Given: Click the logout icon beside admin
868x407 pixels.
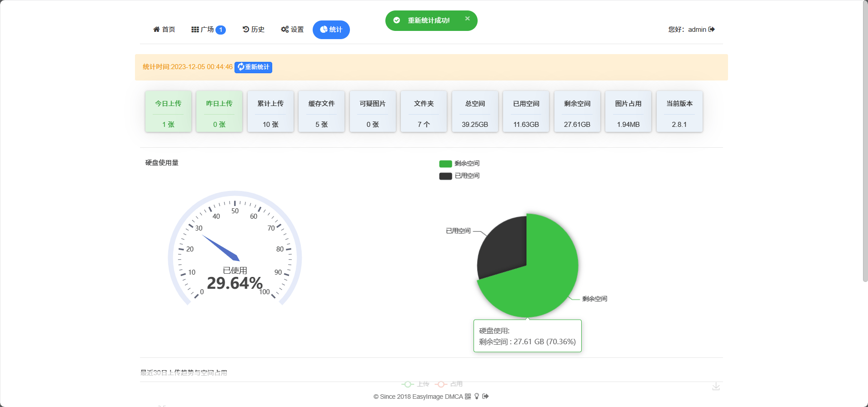Looking at the screenshot, I should 712,30.
